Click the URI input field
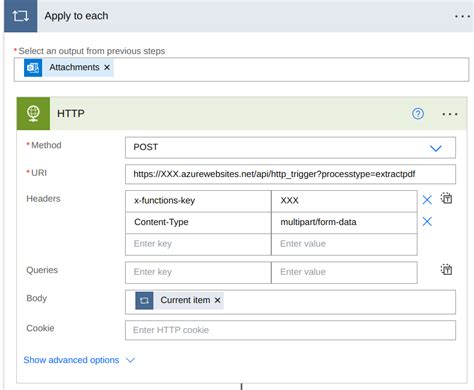Image resolution: width=474 pixels, height=390 pixels. click(290, 174)
